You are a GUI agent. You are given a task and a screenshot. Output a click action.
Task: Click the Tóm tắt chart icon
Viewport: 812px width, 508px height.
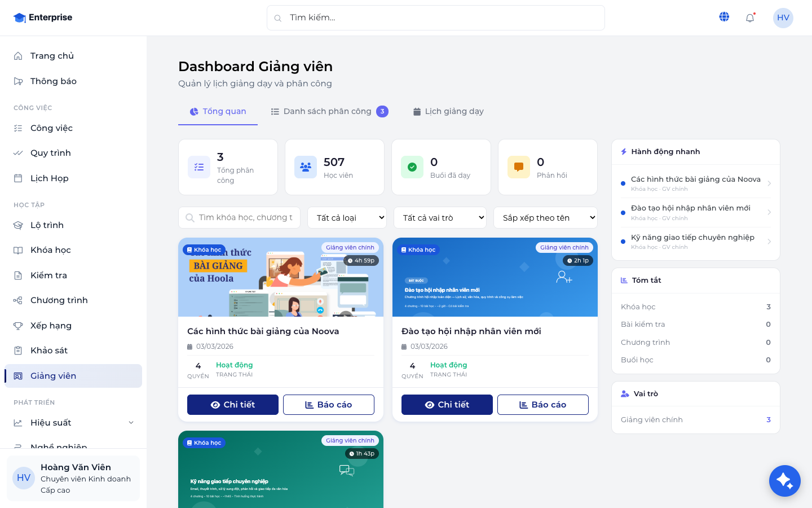624,281
